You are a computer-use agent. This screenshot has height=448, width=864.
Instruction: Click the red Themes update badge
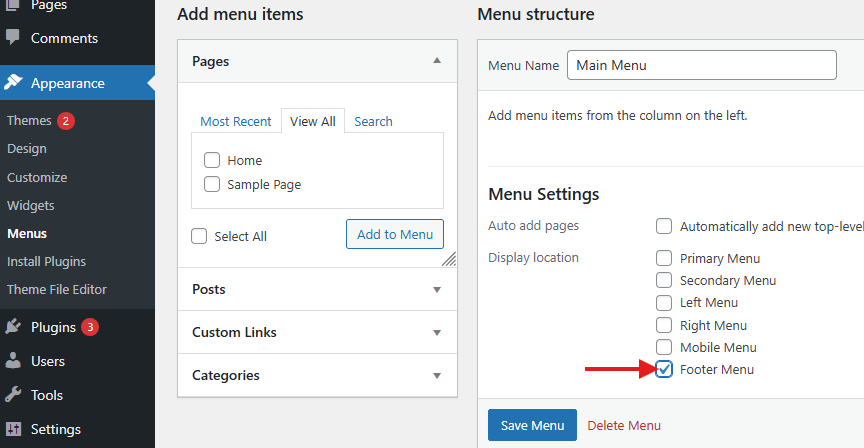pyautogui.click(x=66, y=121)
